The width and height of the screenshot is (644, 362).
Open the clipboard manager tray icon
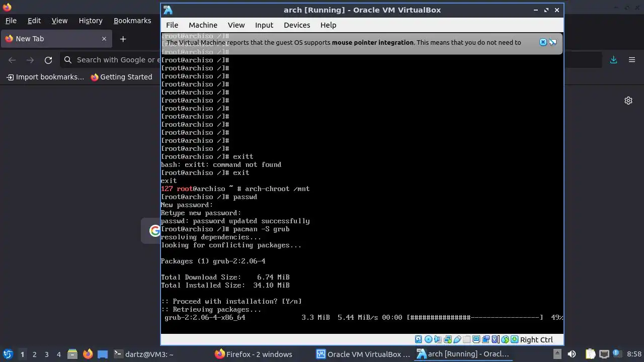coord(590,354)
